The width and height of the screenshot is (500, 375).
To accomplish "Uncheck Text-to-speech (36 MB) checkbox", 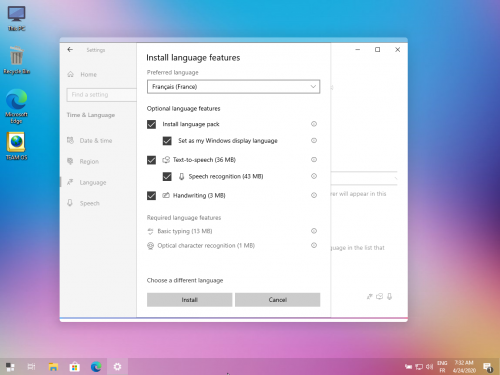I will pyautogui.click(x=151, y=160).
